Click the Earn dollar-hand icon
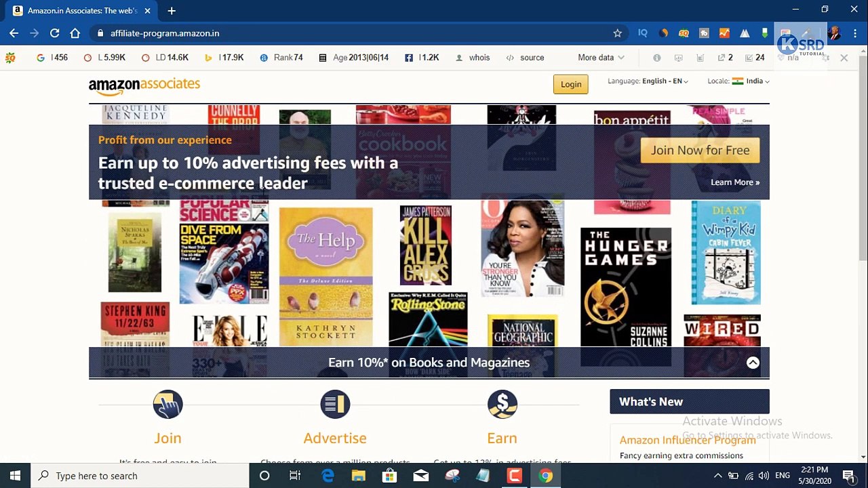 click(502, 405)
